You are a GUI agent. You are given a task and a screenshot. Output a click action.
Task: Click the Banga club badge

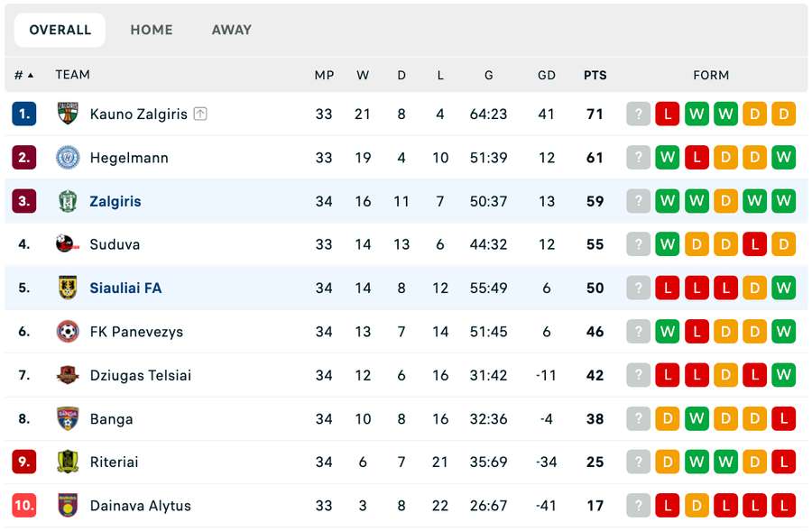pos(68,419)
